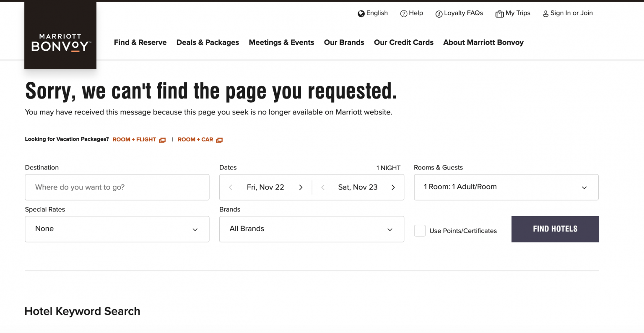
Task: Advance check-out date Sat Nov 23 forward
Action: (393, 187)
